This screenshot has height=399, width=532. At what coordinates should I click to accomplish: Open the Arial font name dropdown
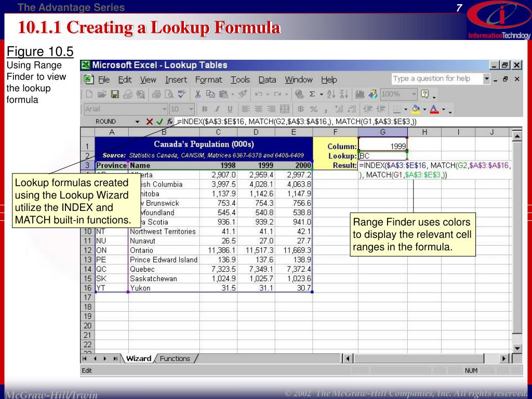165,109
